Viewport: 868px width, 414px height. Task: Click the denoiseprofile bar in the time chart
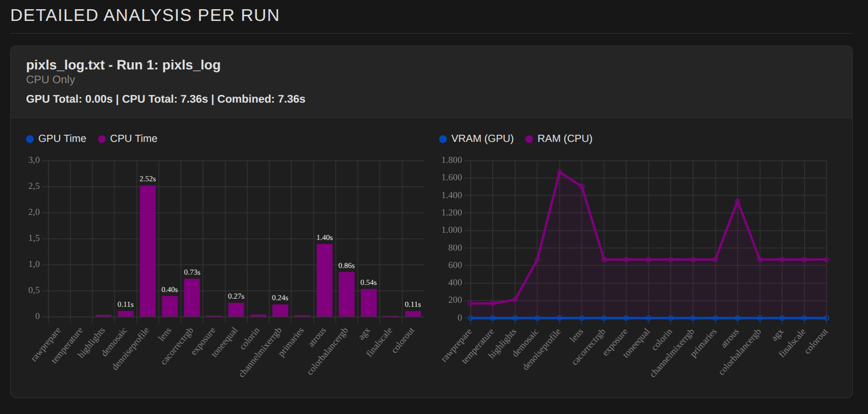point(148,251)
